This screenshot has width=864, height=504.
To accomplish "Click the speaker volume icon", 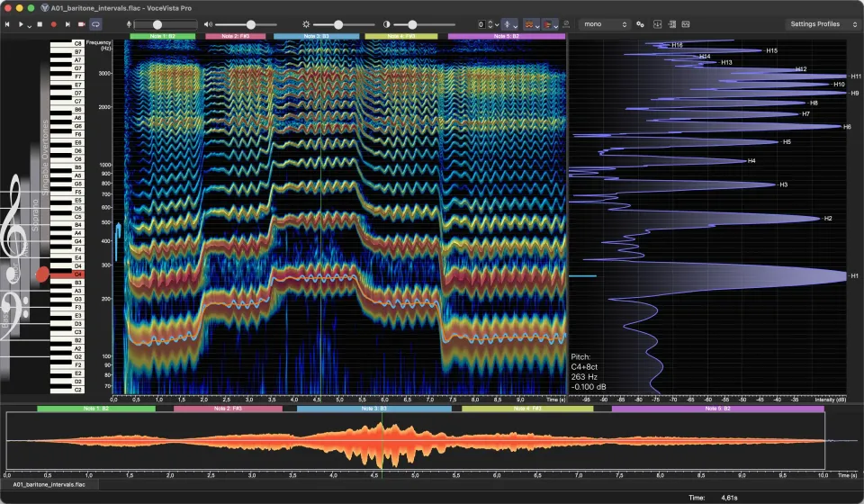I will tap(208, 24).
